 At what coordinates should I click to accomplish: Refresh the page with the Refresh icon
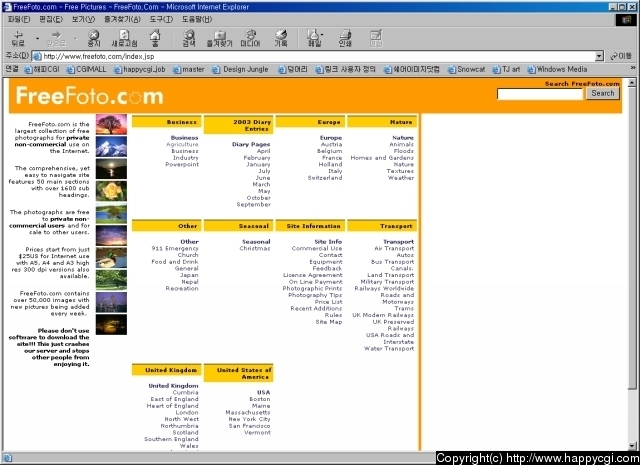point(124,38)
